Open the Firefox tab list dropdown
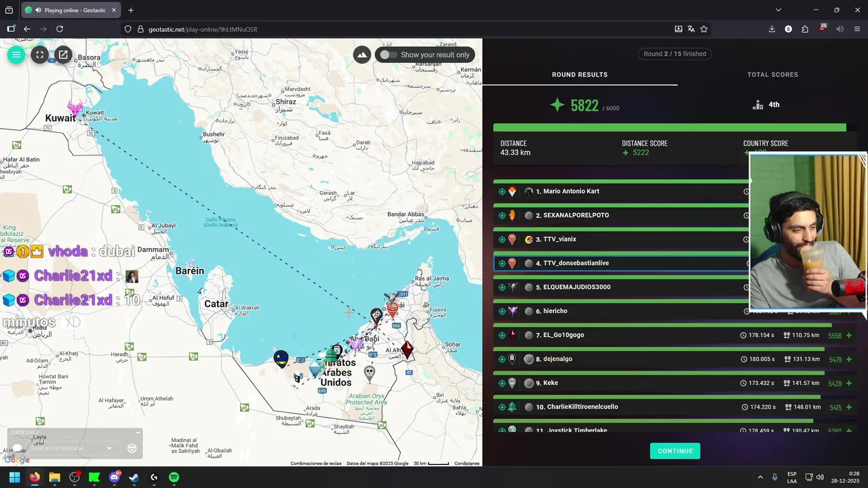 tap(778, 10)
